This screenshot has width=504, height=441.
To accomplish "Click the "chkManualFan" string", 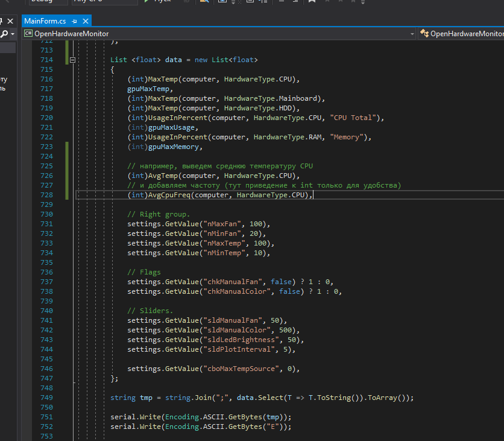I will [x=233, y=282].
